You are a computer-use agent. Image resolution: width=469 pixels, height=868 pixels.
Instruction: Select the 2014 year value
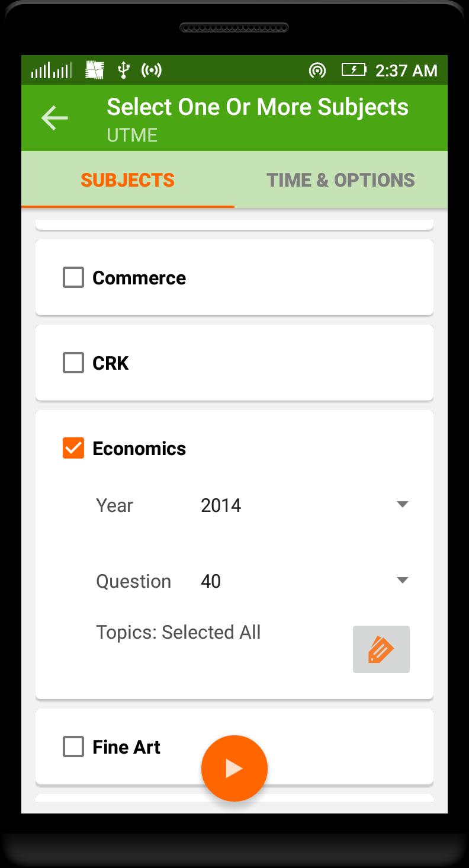click(x=221, y=505)
